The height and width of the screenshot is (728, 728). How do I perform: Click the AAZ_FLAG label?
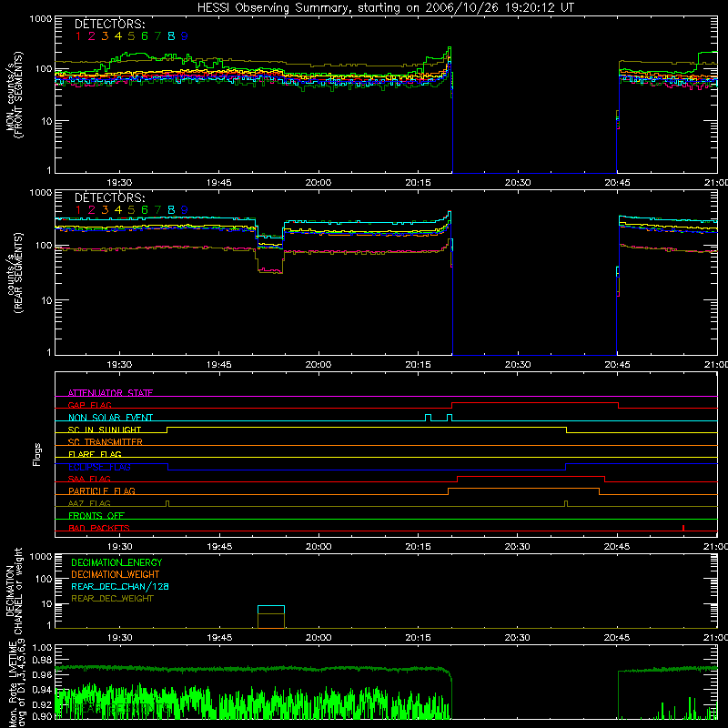point(89,503)
